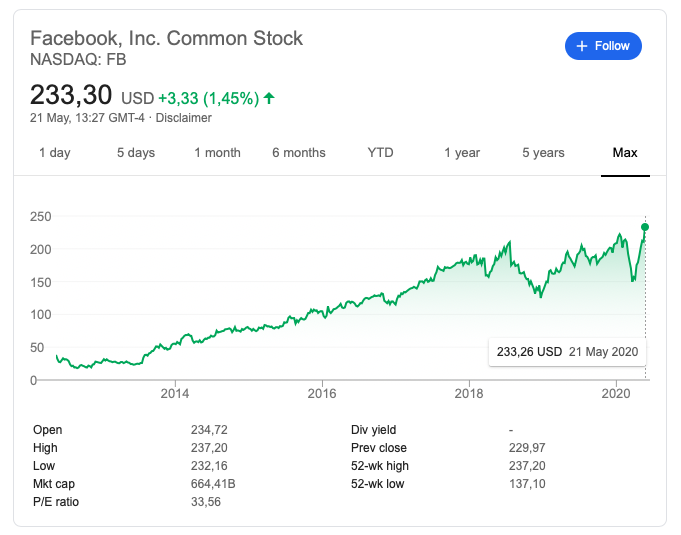Click the 2014 label on chart axis
This screenshot has height=535, width=681.
coord(175,393)
